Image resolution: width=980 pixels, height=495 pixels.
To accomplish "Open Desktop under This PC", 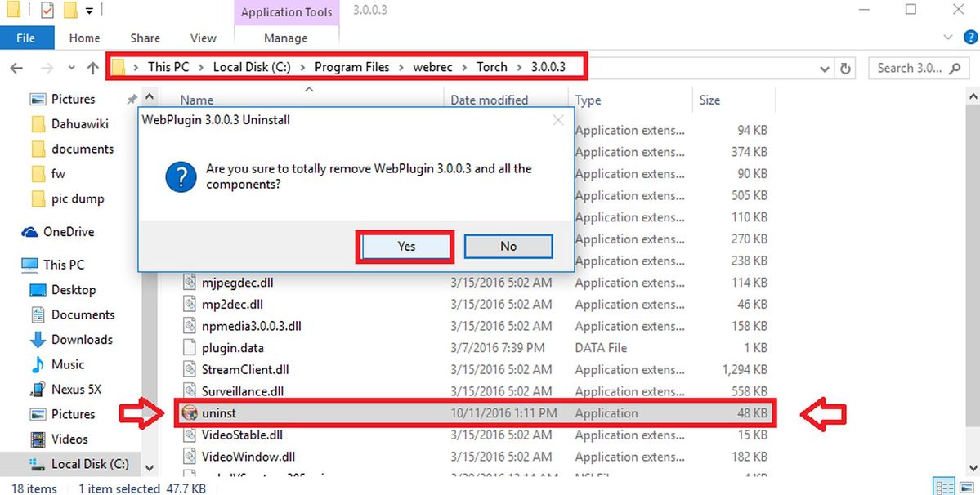I will pos(73,290).
